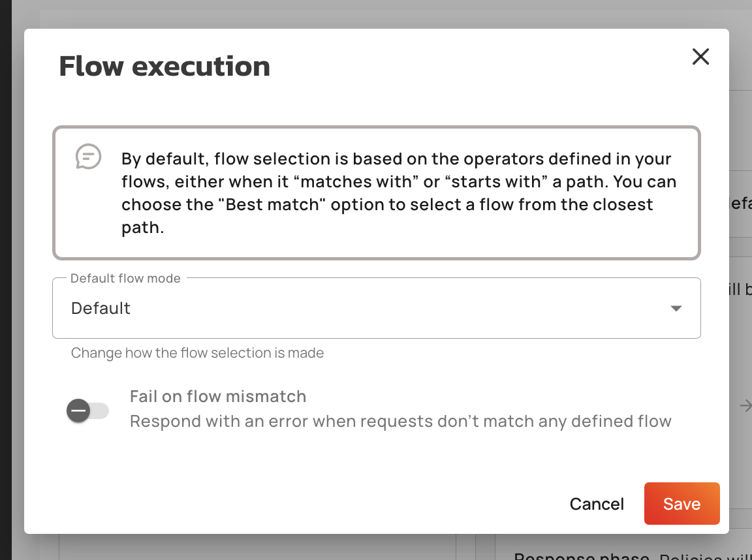Click the "Respond with an error" description text
This screenshot has height=560, width=752.
point(400,421)
